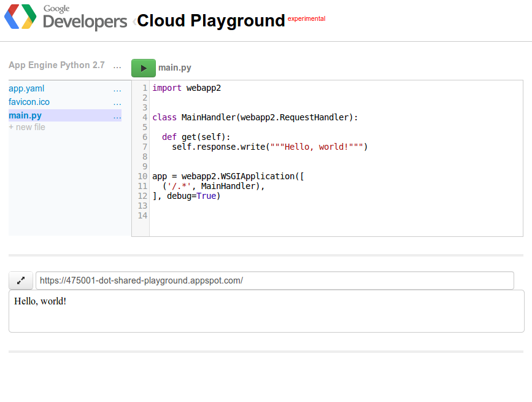
Task: Open favicon.ico in the file list
Action: pos(29,102)
